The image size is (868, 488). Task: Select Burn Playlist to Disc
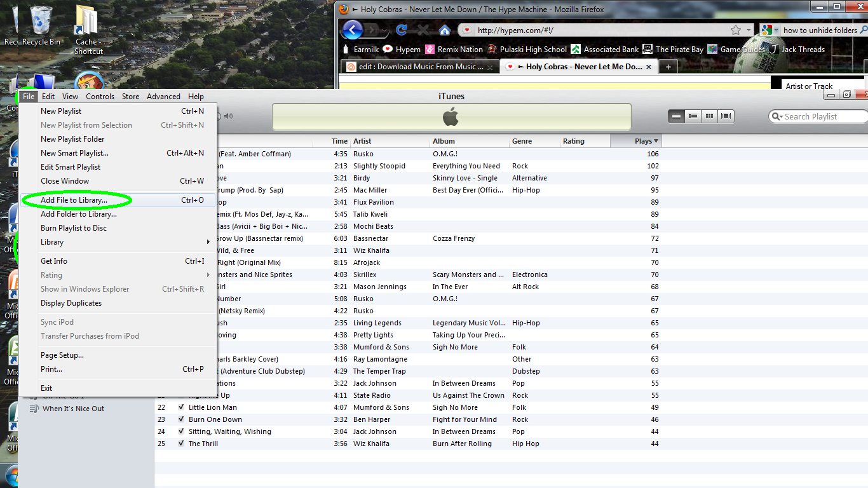pyautogui.click(x=118, y=228)
